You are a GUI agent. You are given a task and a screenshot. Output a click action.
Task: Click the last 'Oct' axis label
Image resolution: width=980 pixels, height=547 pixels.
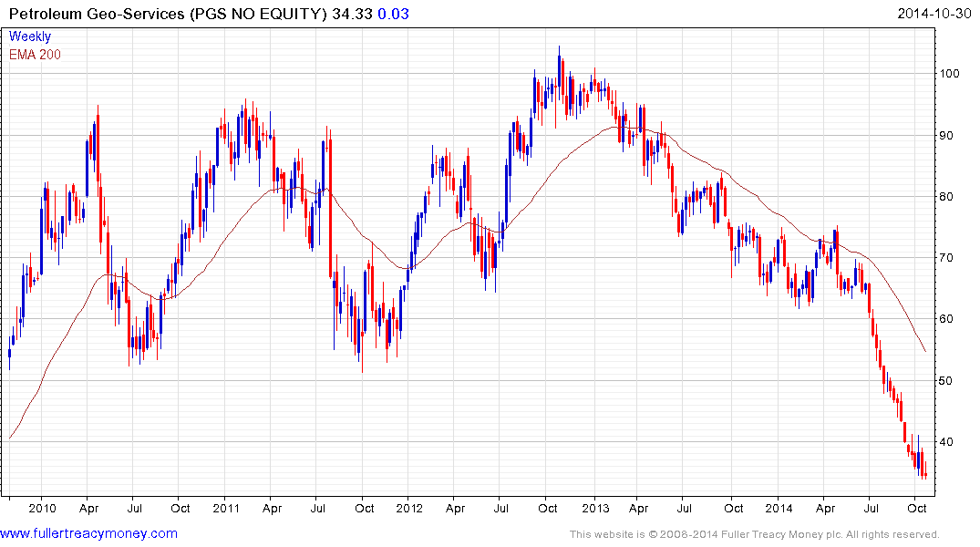tap(917, 508)
